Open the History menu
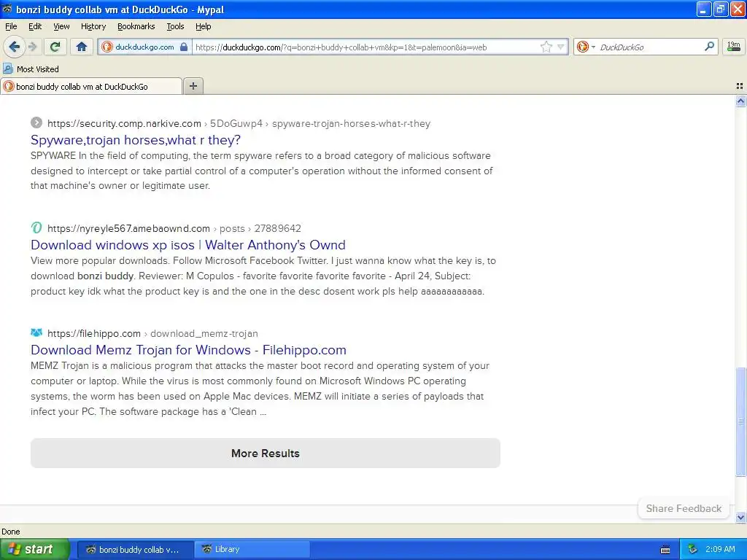This screenshot has height=560, width=747. click(x=93, y=26)
